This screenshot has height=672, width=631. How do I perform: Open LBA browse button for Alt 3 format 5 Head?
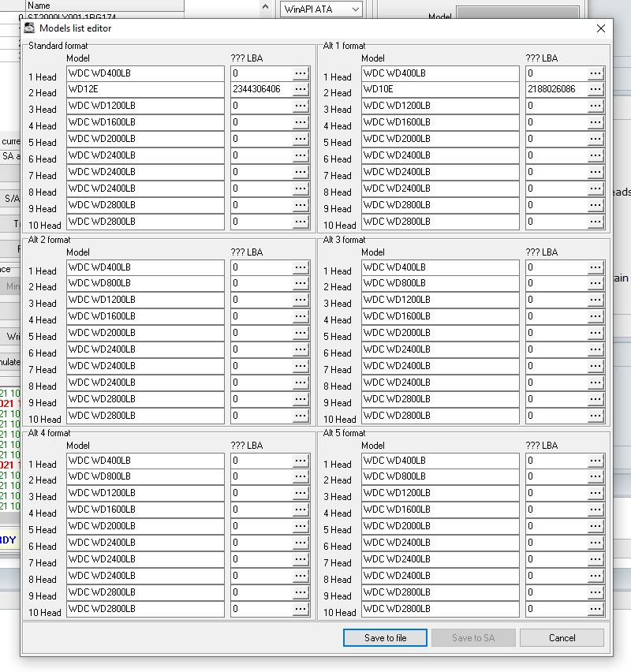click(596, 333)
